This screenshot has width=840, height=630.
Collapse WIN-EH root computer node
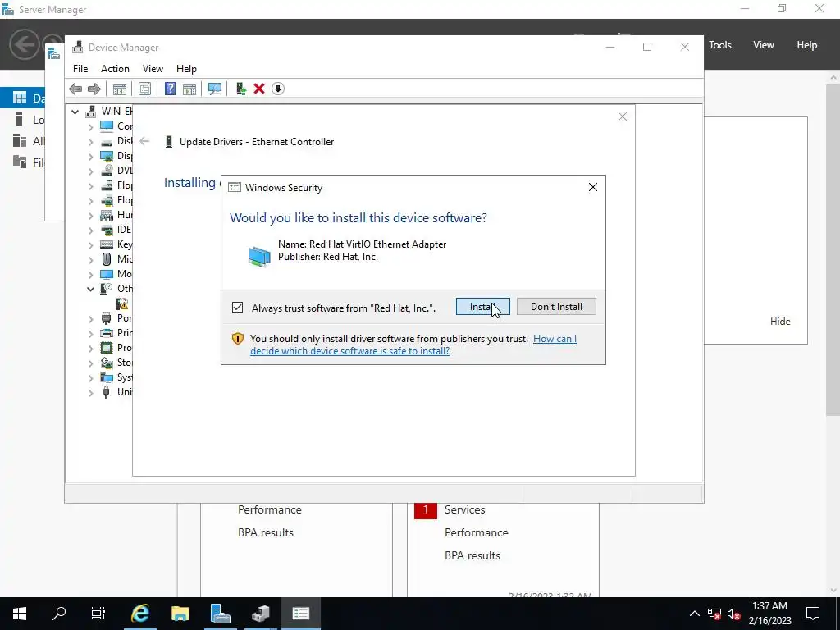75,112
